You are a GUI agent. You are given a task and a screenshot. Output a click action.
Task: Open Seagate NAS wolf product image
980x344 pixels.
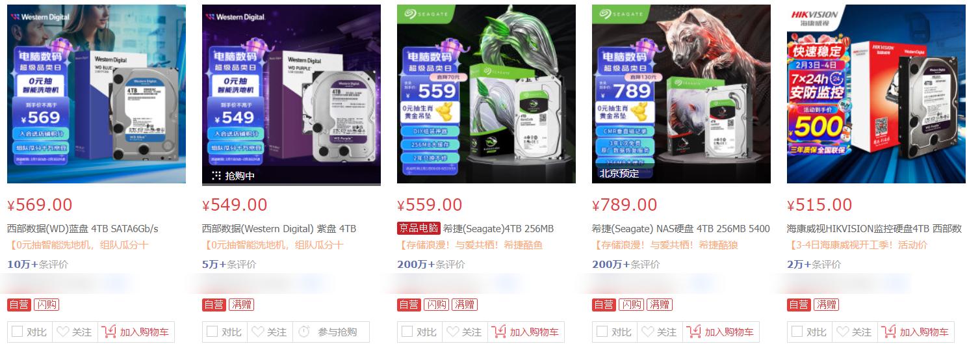tap(681, 94)
